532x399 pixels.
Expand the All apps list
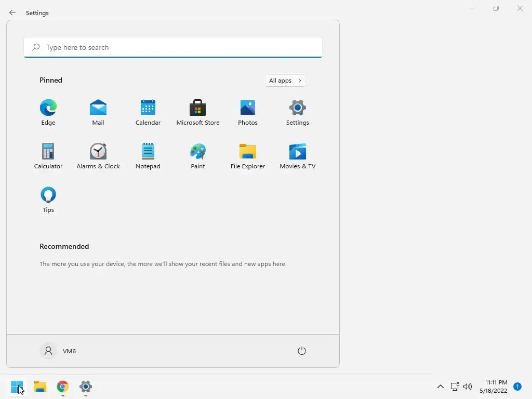285,81
